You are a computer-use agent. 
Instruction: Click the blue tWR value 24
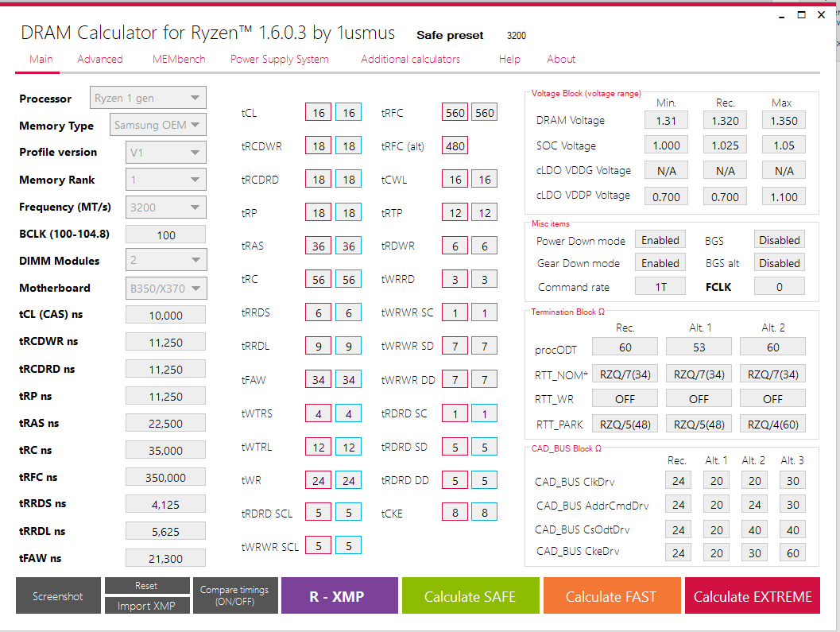point(349,480)
